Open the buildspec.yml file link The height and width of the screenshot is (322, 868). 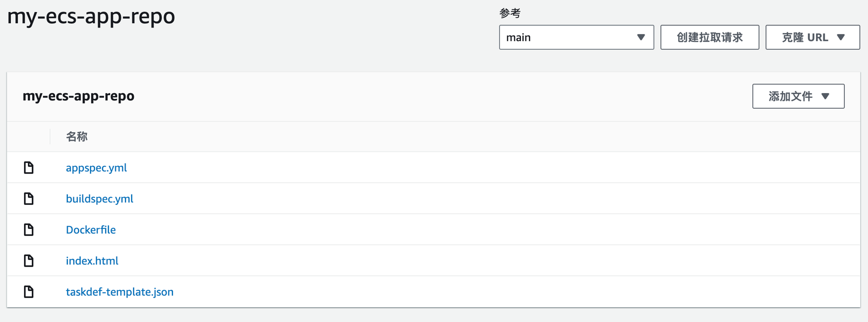coord(99,199)
